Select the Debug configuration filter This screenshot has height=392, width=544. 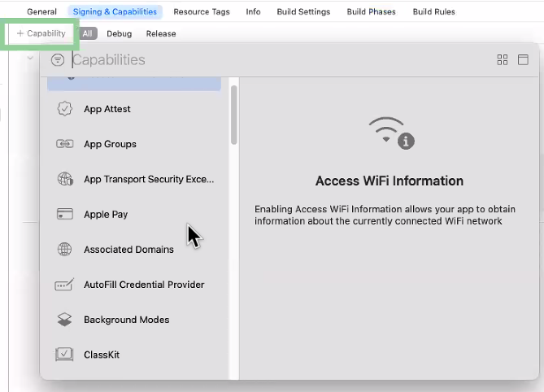click(x=119, y=33)
